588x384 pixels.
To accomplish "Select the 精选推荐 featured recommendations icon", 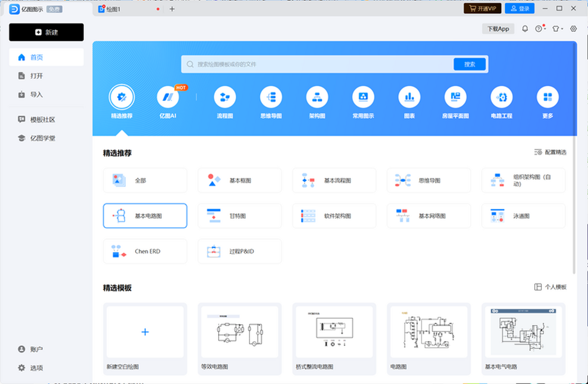I will tap(122, 98).
